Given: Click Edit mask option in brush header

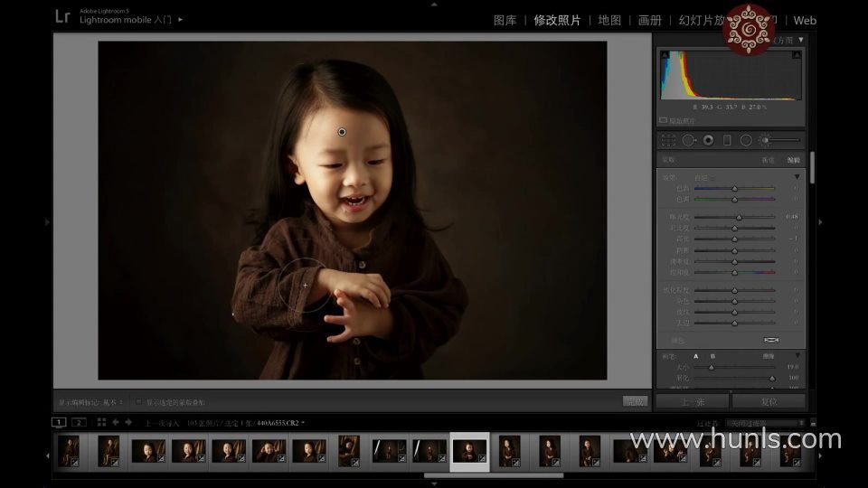Looking at the screenshot, I should [793, 160].
